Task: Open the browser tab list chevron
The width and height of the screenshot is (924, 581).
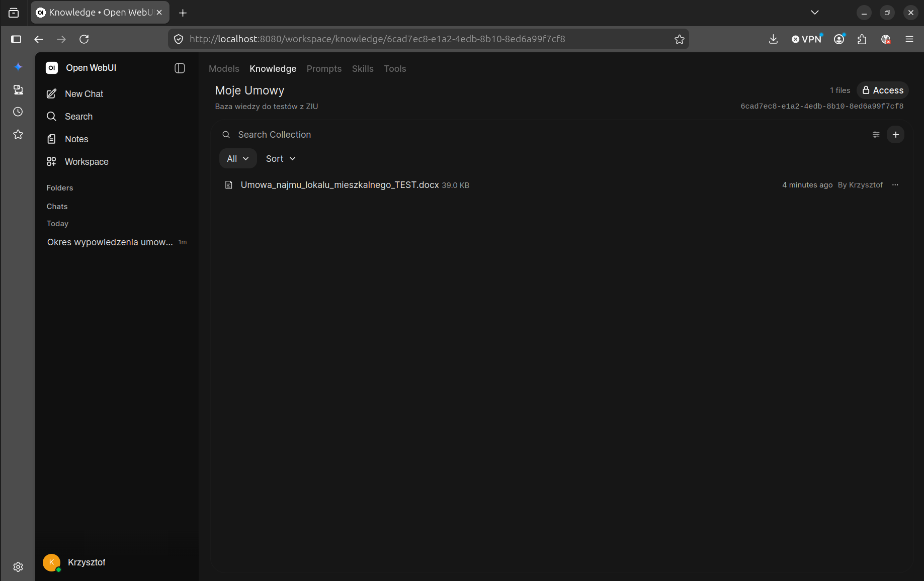Action: [x=815, y=13]
